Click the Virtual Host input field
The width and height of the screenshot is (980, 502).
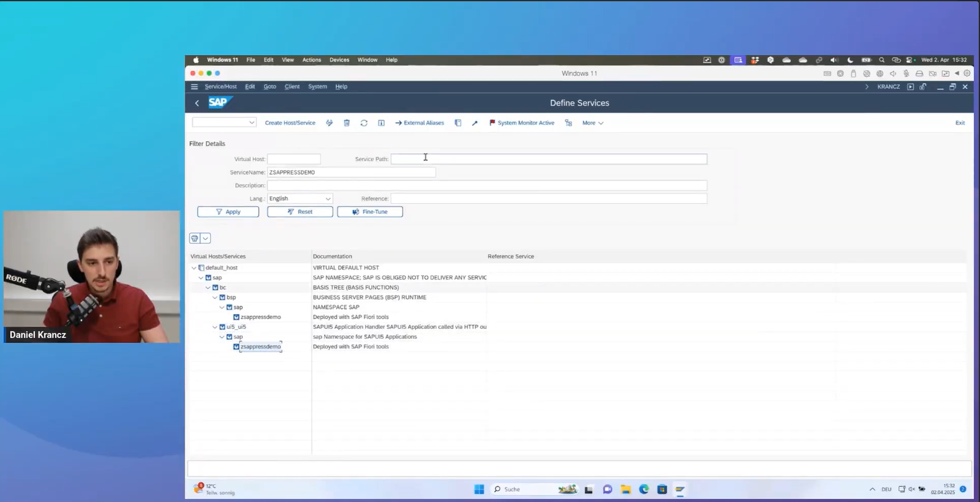(x=294, y=159)
